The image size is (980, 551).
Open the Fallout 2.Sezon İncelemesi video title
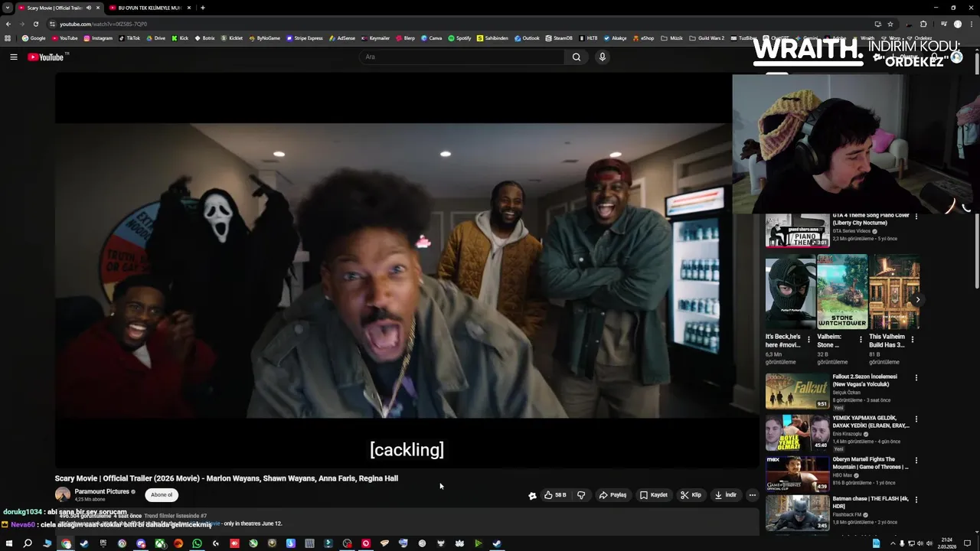pyautogui.click(x=864, y=380)
